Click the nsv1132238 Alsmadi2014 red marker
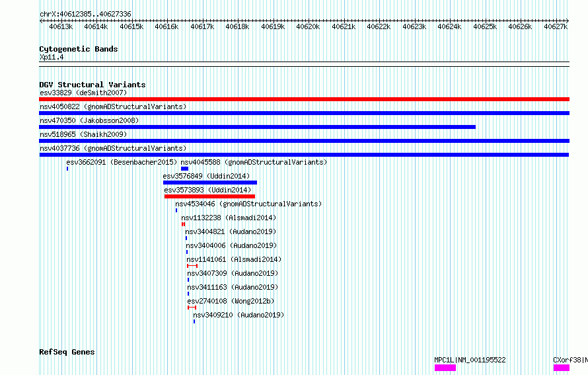This screenshot has width=588, height=375. [184, 224]
